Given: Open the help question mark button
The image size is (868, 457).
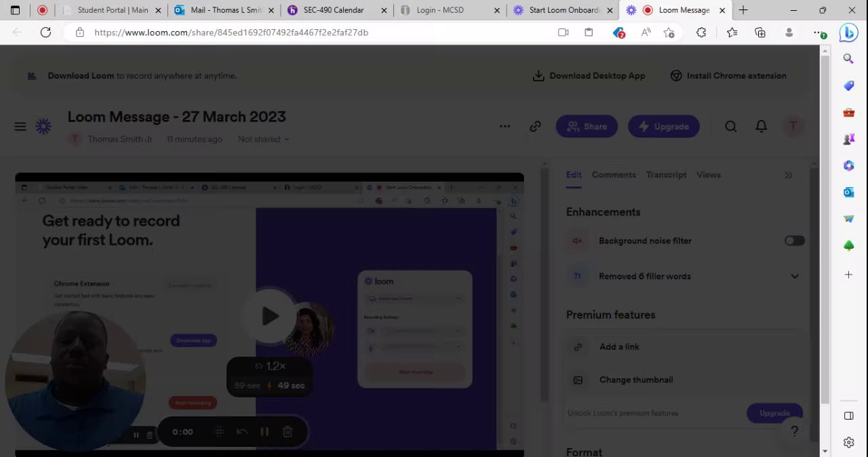Looking at the screenshot, I should tap(794, 431).
